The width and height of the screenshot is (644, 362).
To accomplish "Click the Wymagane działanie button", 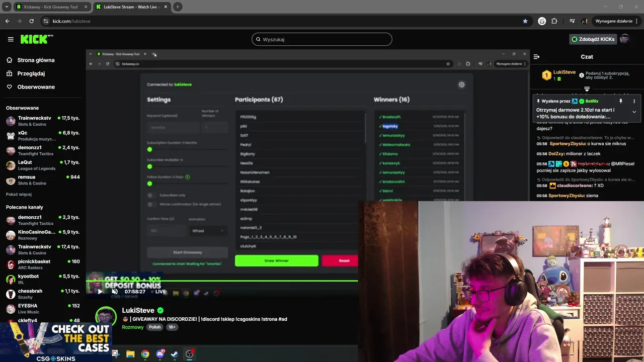I will (x=613, y=21).
